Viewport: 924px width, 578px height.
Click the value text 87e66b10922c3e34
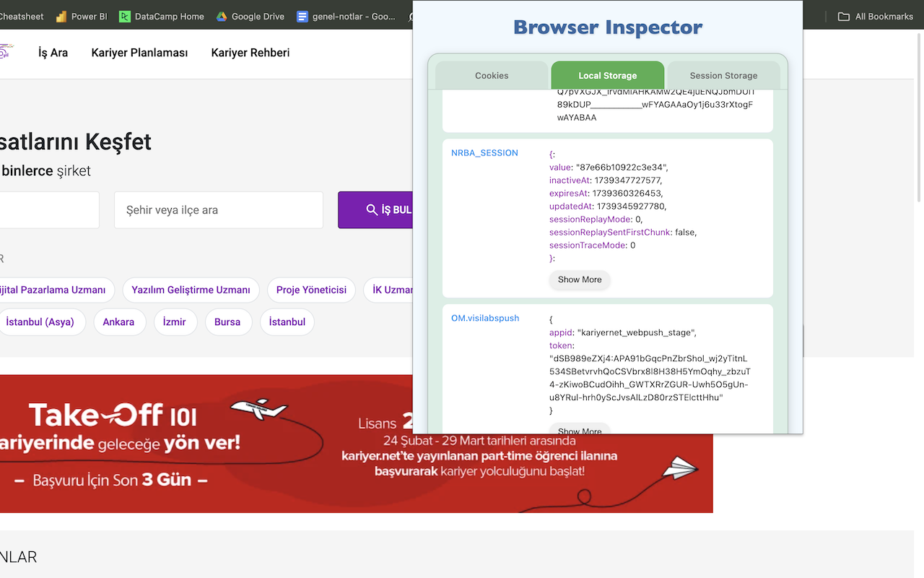point(622,167)
